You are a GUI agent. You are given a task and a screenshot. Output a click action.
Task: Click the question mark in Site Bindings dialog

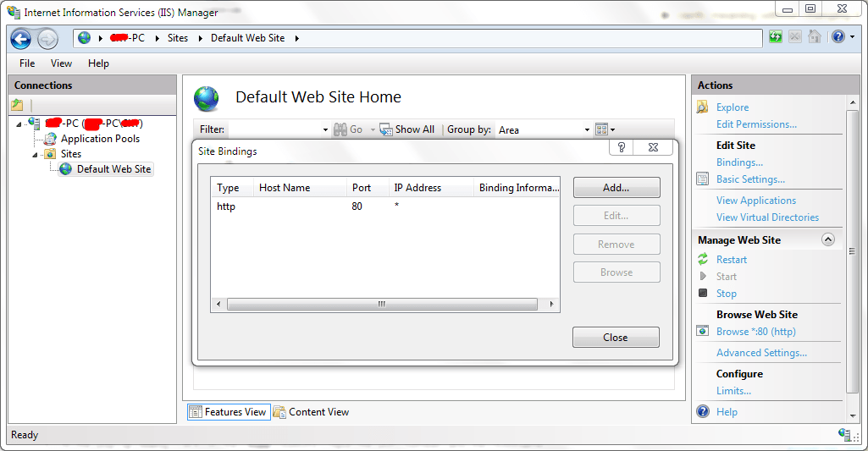pyautogui.click(x=621, y=147)
